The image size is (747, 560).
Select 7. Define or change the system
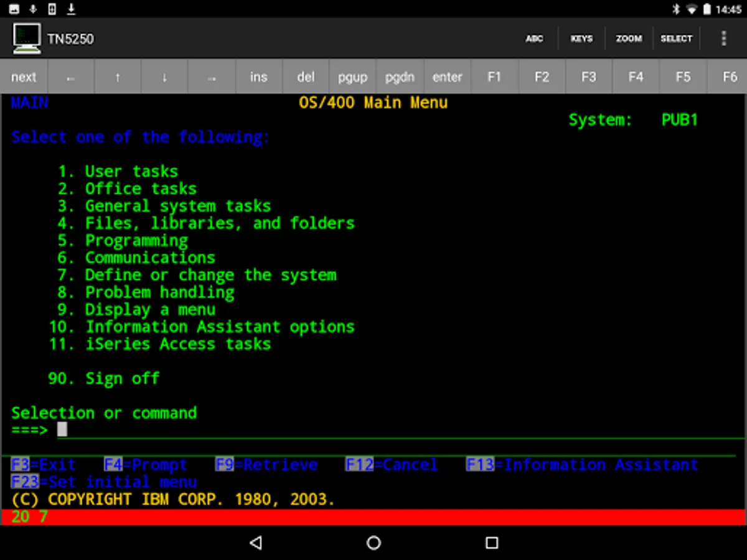197,275
